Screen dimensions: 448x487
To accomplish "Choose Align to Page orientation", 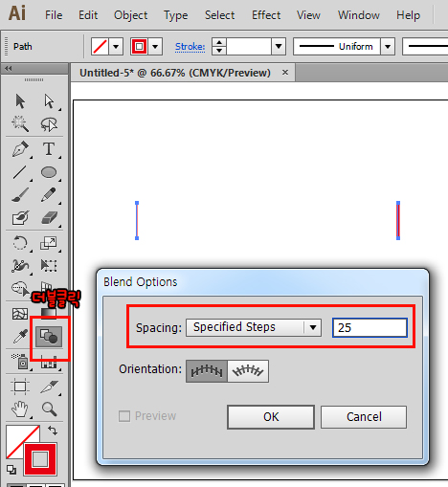I will pos(207,371).
